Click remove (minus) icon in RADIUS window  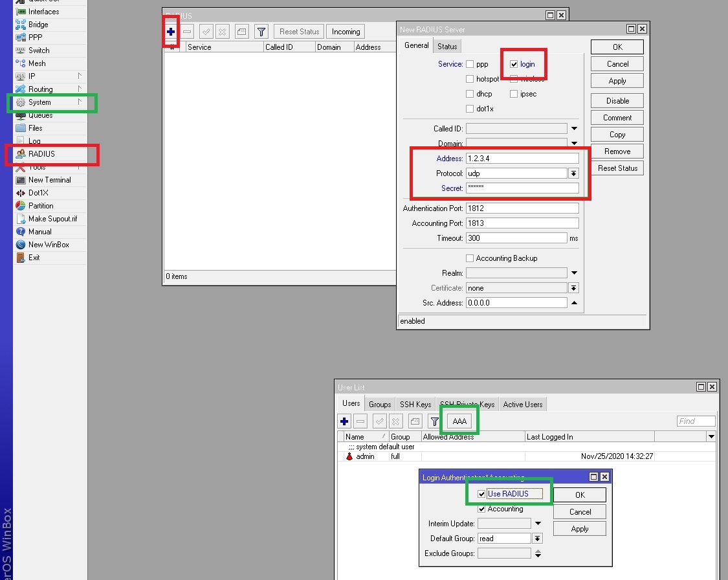(x=187, y=32)
